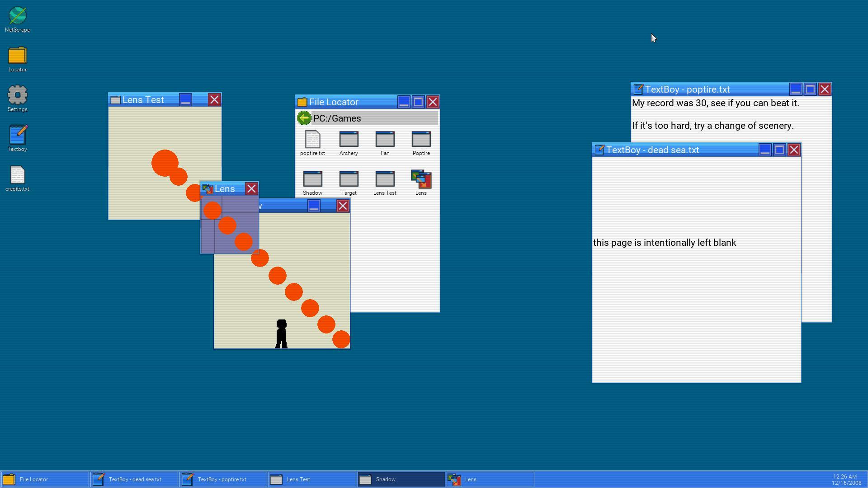Image resolution: width=868 pixels, height=488 pixels.
Task: Select the Lens taskbar item
Action: click(x=490, y=479)
